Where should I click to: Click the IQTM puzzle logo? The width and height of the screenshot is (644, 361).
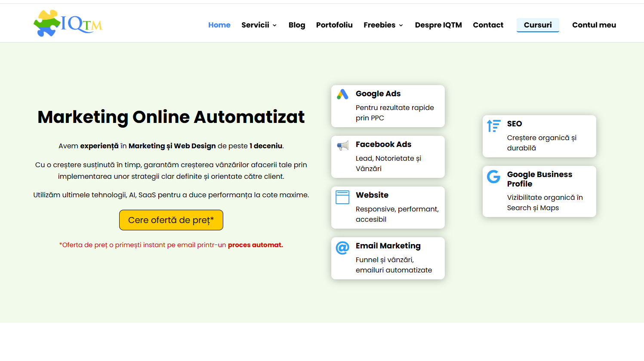tap(68, 23)
